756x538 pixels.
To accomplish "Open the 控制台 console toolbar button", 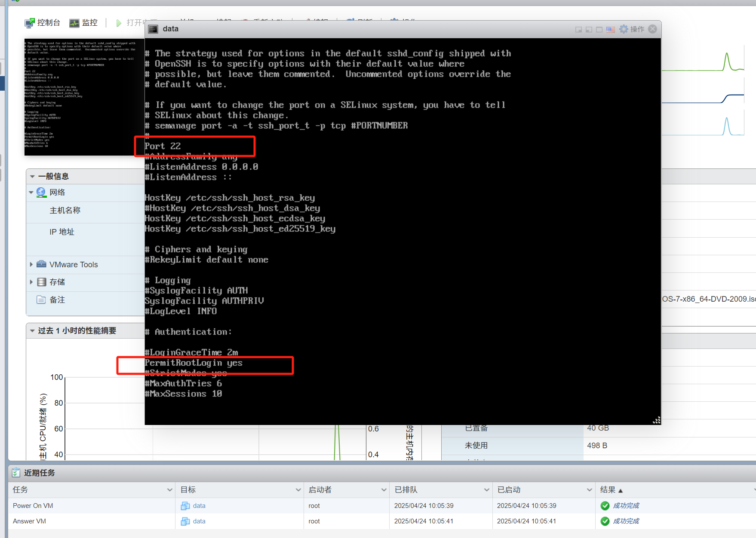I will coord(42,23).
